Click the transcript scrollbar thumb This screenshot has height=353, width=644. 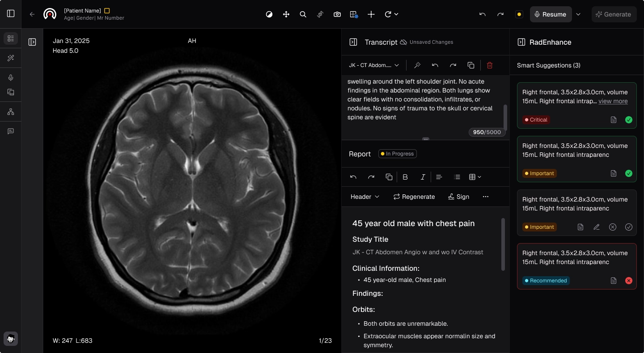[505, 117]
